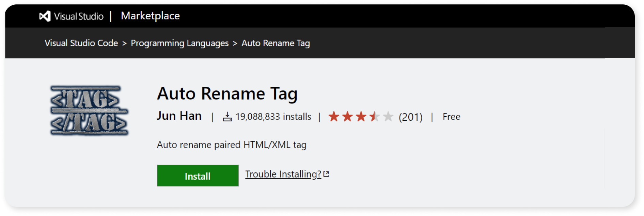This screenshot has width=644, height=216.
Task: Click the green Install button
Action: click(198, 176)
